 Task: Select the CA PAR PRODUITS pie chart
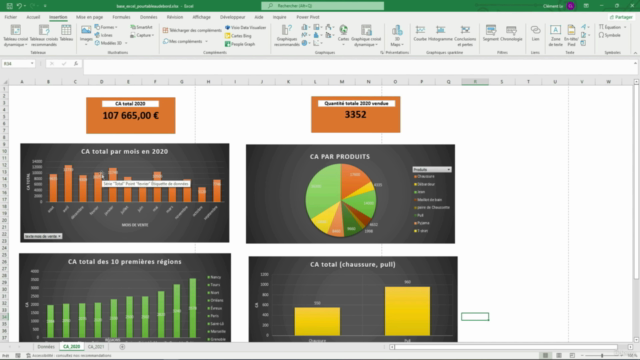(x=350, y=194)
